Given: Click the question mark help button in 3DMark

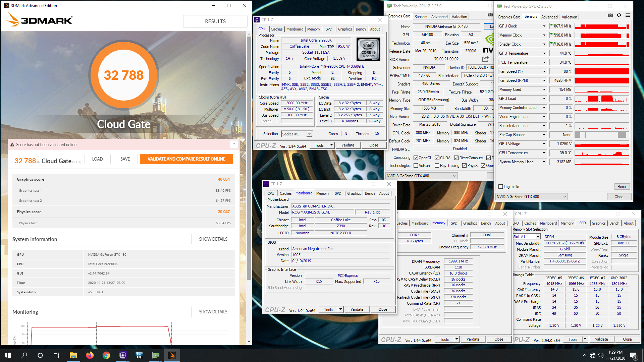Looking at the screenshot, I should point(234,144).
